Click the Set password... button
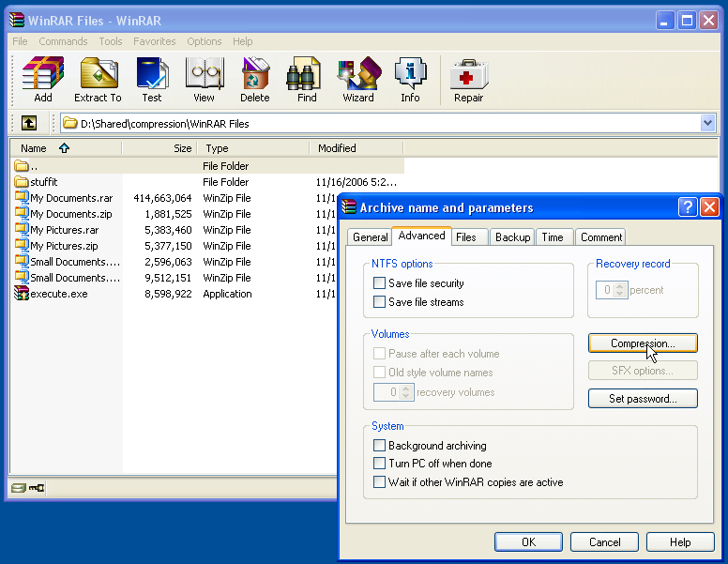The height and width of the screenshot is (564, 728). click(x=643, y=399)
